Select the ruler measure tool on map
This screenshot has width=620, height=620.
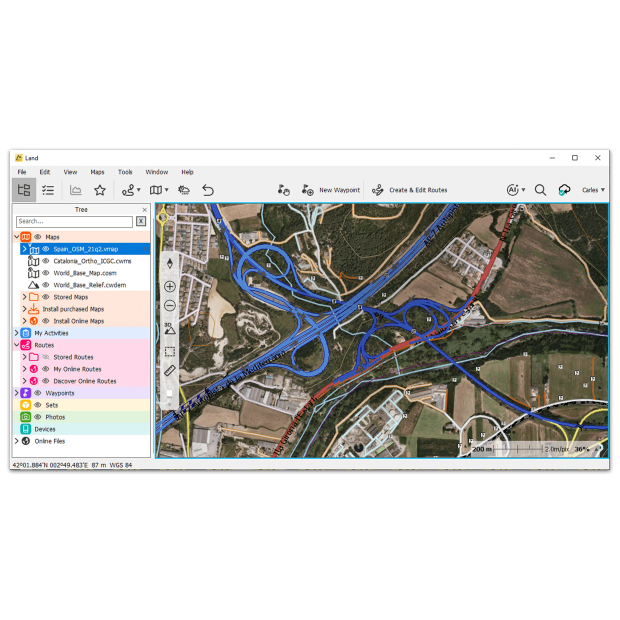click(170, 371)
